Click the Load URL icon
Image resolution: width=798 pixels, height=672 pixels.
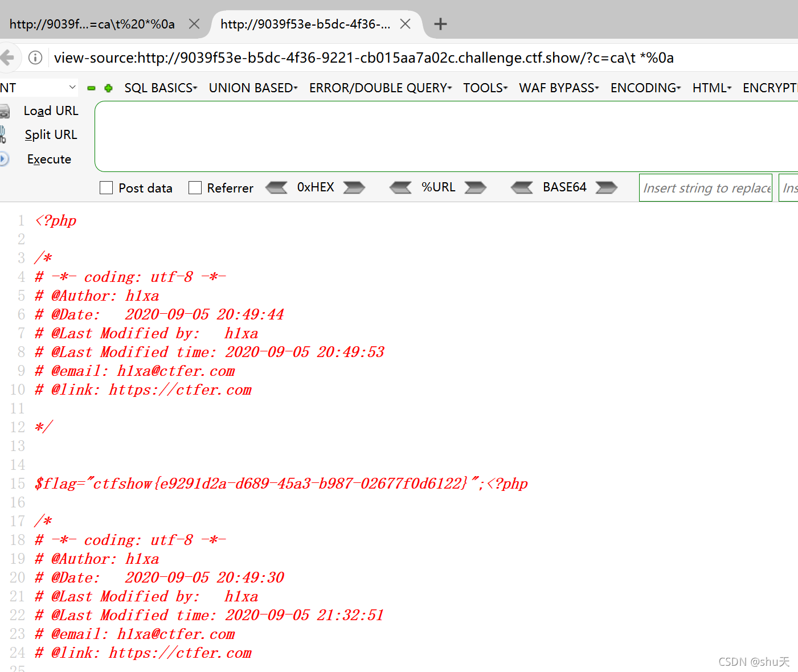tap(5, 111)
